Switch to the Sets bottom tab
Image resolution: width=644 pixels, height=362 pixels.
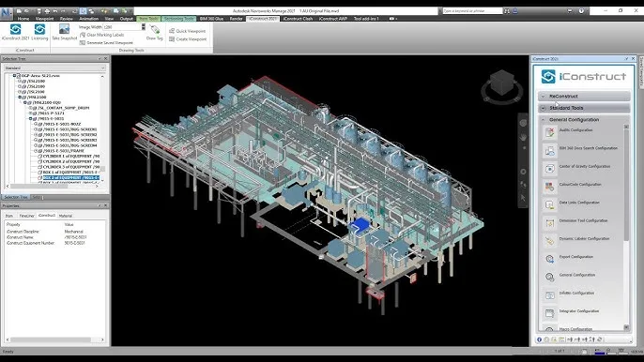point(37,198)
